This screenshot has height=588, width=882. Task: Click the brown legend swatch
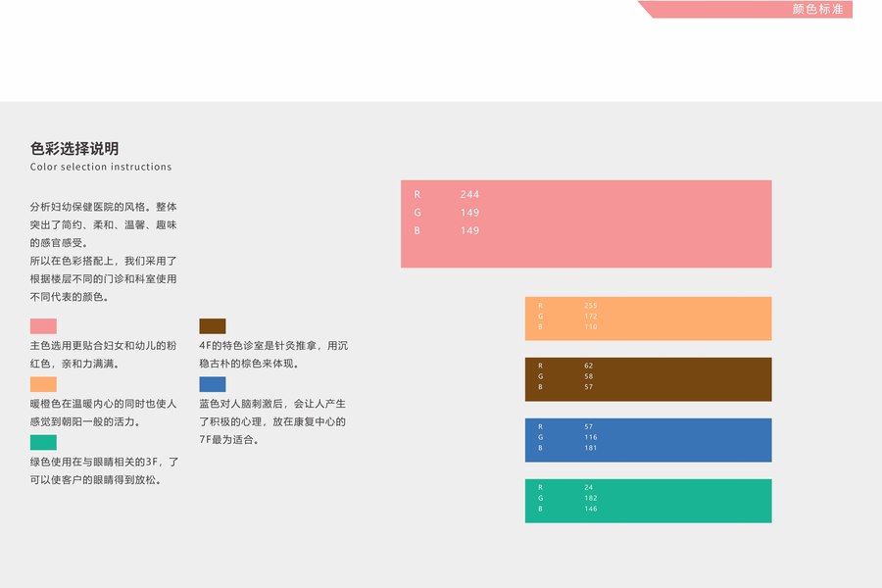213,326
